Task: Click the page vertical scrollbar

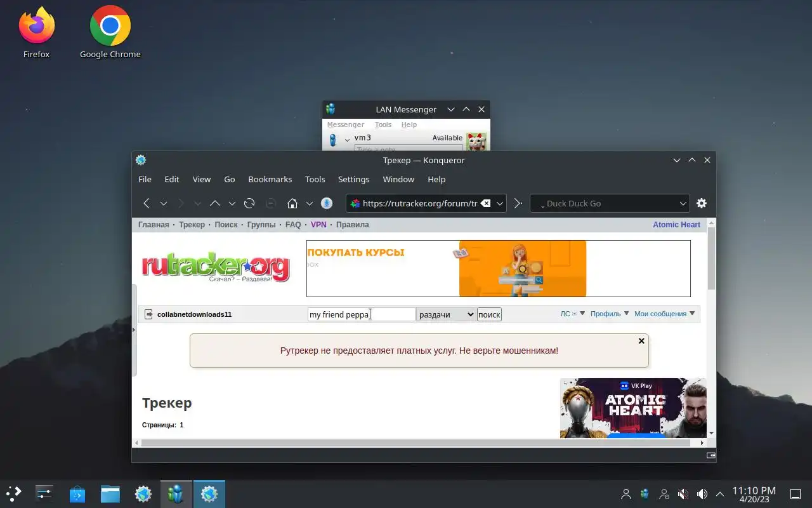Action: tap(711, 257)
